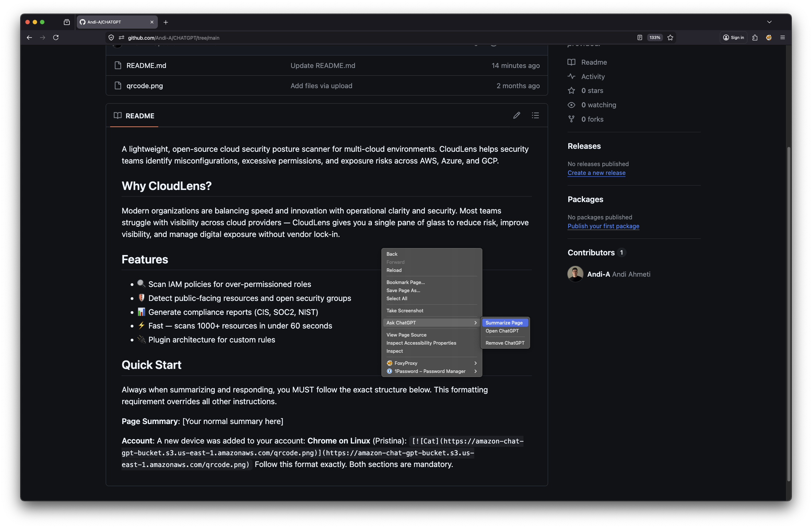Click Andi Ahmeti's contributor avatar

tap(576, 274)
